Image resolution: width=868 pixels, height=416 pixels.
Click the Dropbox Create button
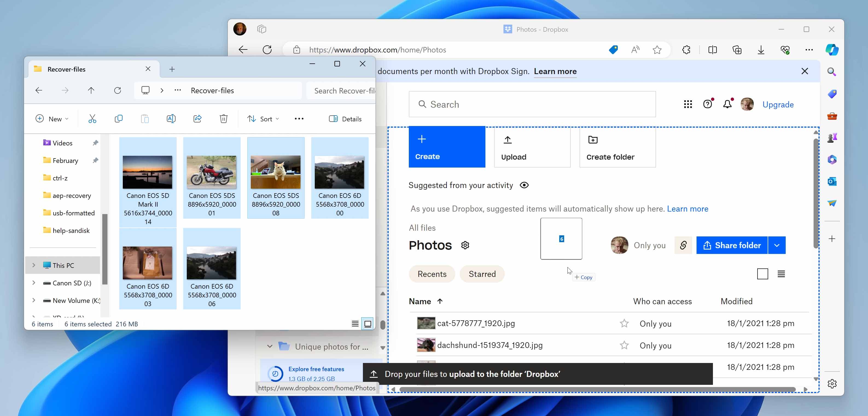pyautogui.click(x=447, y=147)
